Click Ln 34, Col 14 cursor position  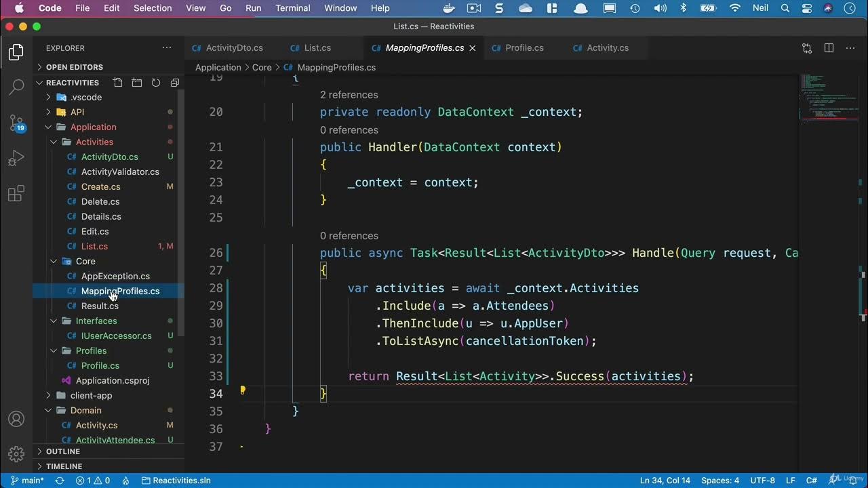(665, 481)
